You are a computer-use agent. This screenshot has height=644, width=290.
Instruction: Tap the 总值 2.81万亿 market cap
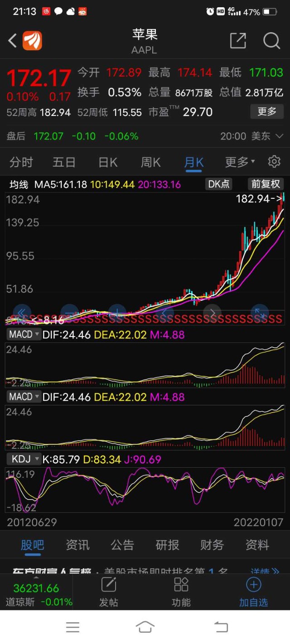(264, 92)
